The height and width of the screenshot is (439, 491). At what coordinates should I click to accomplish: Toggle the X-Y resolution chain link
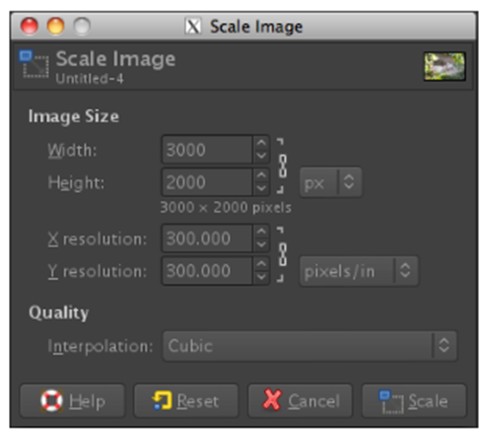click(x=283, y=255)
